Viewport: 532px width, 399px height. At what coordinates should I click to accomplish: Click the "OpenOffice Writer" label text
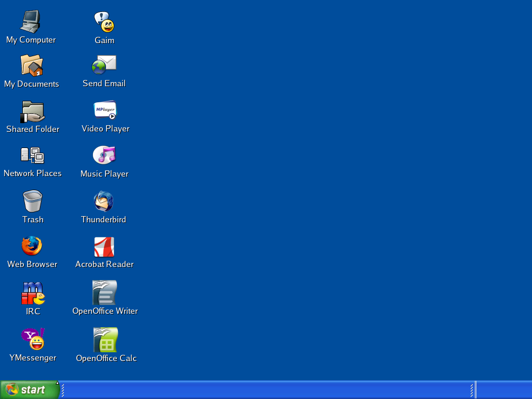[x=105, y=311]
